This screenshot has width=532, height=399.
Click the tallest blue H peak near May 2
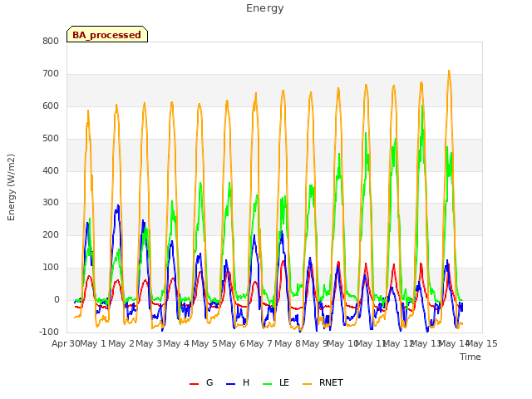(118, 205)
